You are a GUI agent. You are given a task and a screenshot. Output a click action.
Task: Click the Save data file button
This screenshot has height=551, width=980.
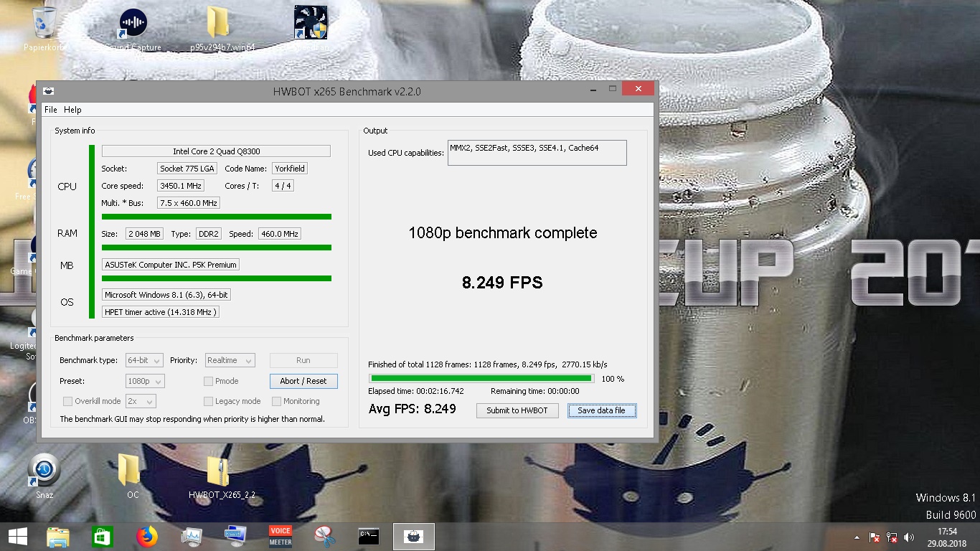coord(602,410)
